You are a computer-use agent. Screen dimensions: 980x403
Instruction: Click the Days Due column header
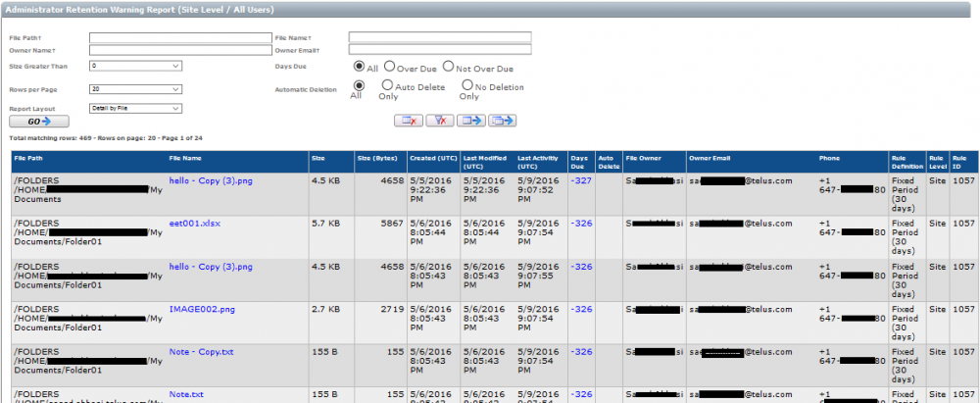coord(580,161)
